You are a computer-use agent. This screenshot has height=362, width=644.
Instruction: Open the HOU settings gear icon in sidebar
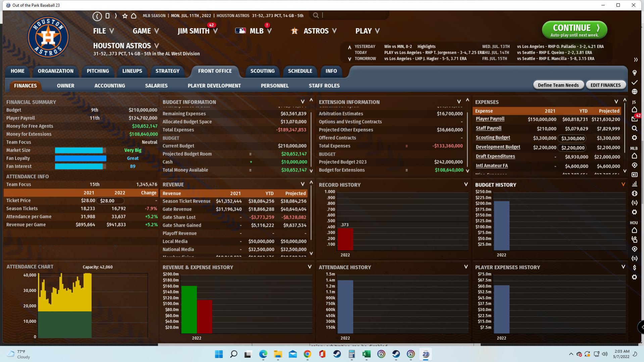634,277
